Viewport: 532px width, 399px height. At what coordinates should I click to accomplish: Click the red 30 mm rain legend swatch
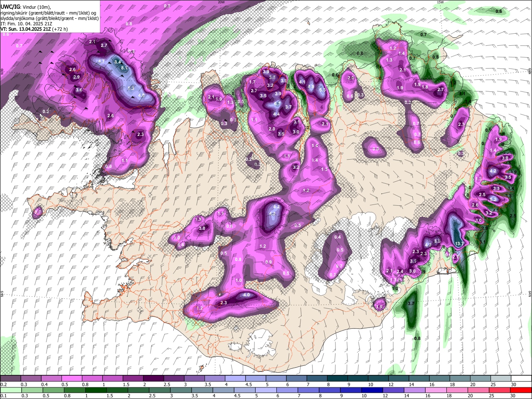pos(520,390)
